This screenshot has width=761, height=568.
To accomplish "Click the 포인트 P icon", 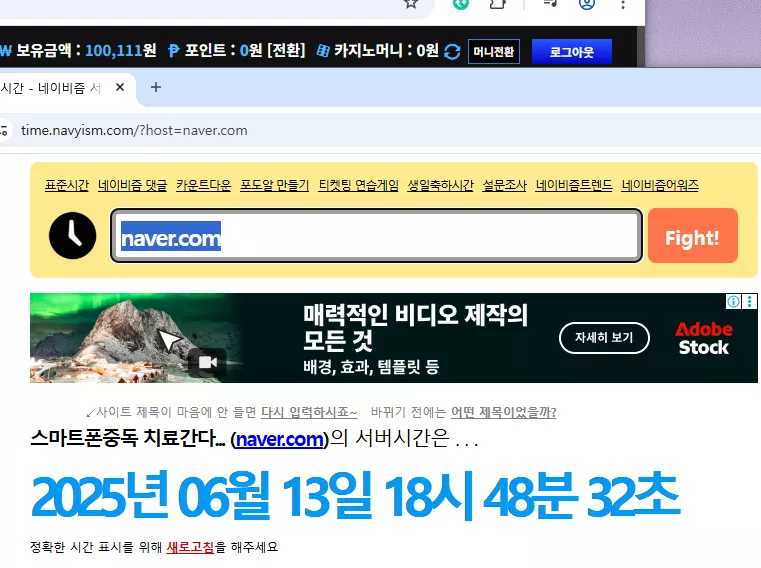I will click(174, 50).
